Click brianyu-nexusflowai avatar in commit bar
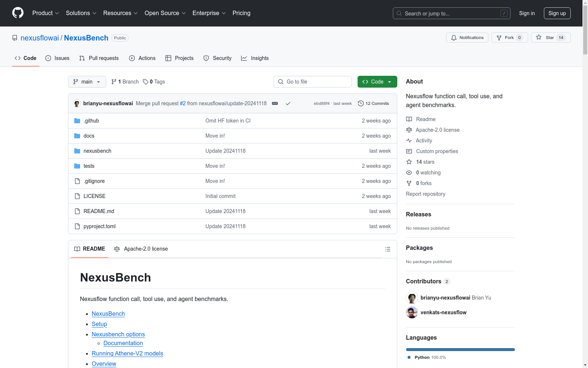This screenshot has height=368, width=588. pyautogui.click(x=77, y=103)
